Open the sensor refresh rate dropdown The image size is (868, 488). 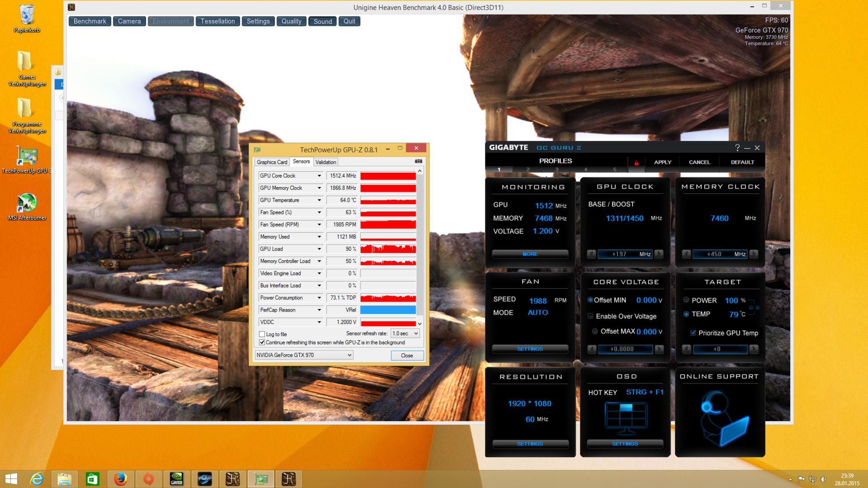(x=405, y=333)
